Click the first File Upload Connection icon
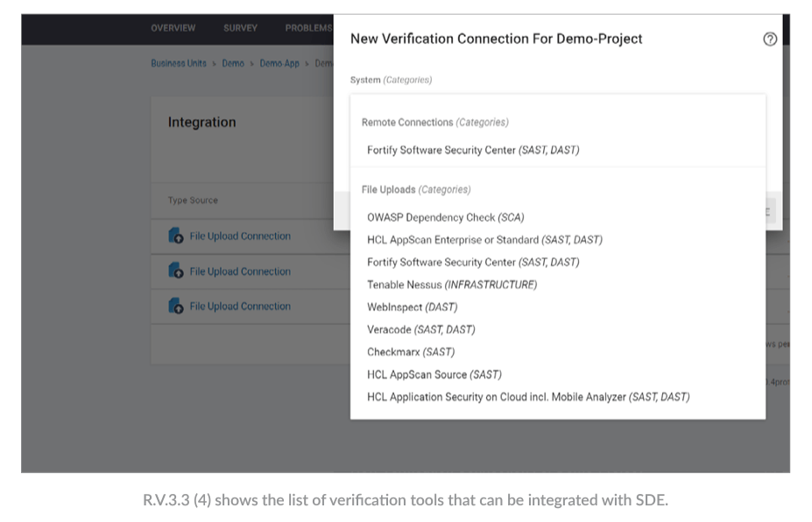Image resolution: width=812 pixels, height=522 pixels. pos(175,236)
